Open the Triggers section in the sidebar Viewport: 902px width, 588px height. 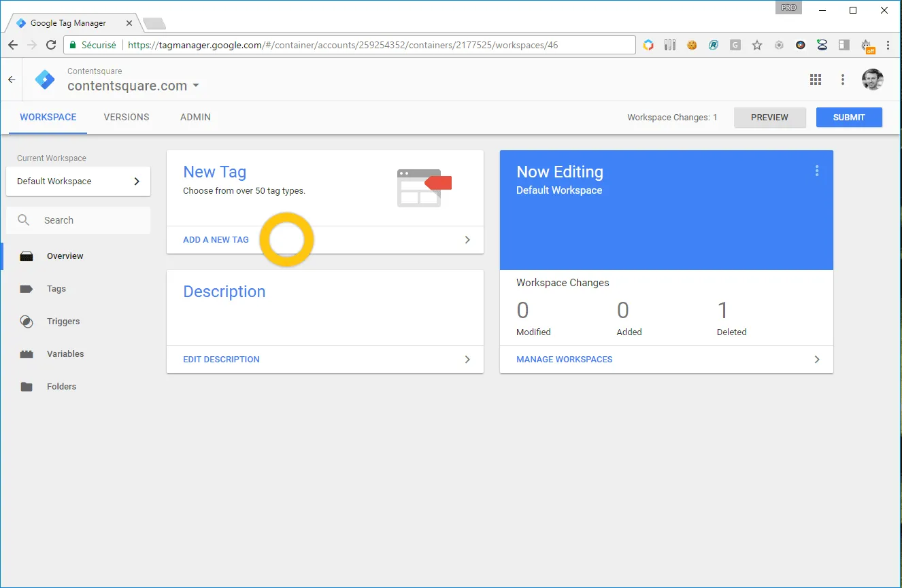(63, 322)
